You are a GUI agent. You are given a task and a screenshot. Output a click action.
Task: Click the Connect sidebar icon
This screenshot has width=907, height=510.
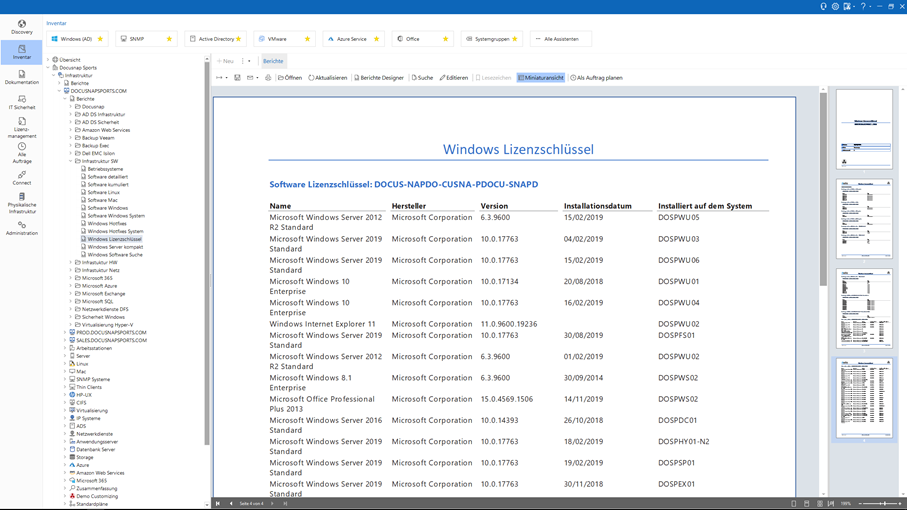click(x=21, y=178)
